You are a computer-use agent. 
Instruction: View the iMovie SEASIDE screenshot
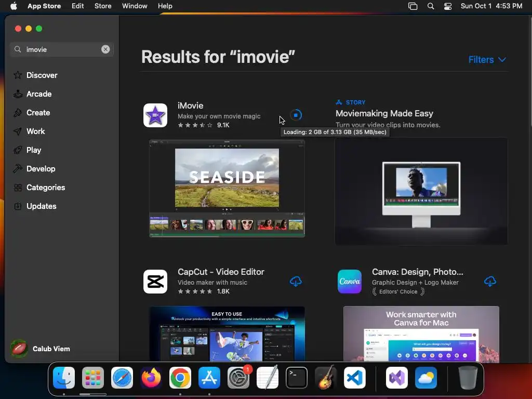pyautogui.click(x=227, y=189)
